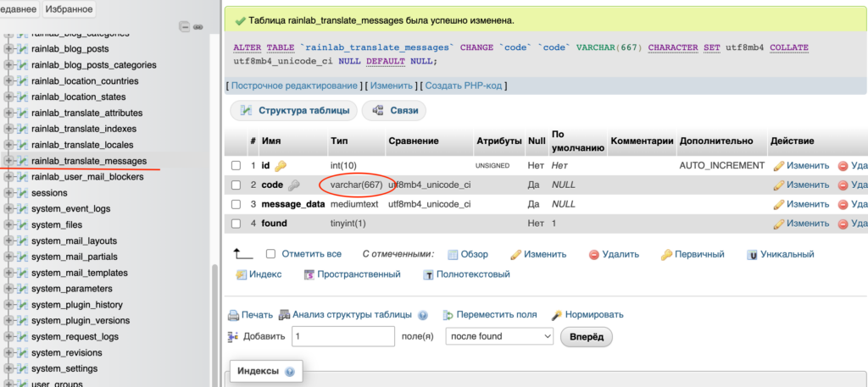The image size is (868, 387).
Task: Tick the checkbox for the code column
Action: click(x=236, y=185)
